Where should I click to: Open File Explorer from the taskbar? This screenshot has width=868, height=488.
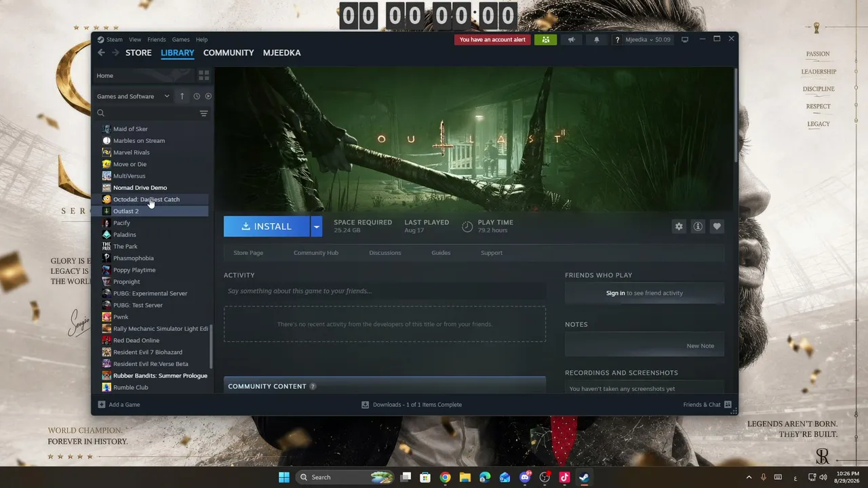465,477
